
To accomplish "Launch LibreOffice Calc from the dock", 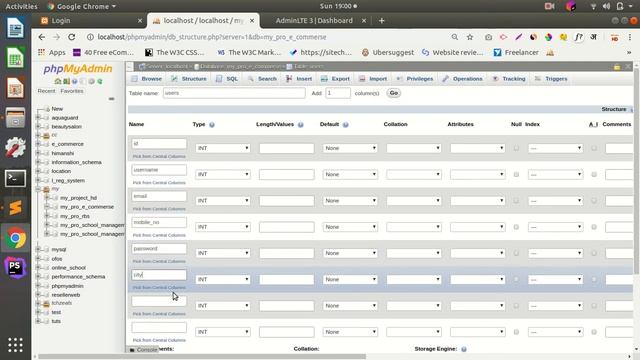I will [x=15, y=58].
